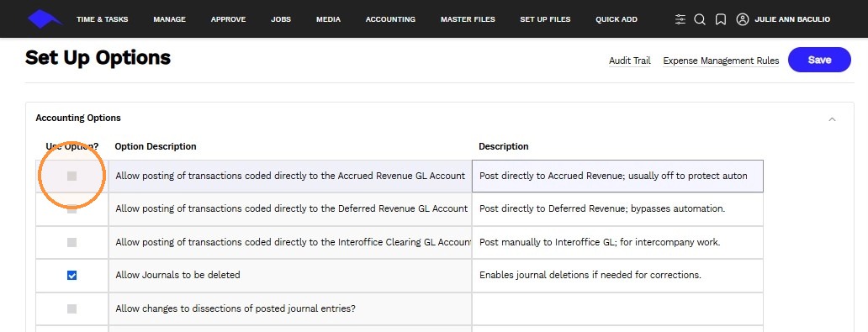Open the Master Files menu
This screenshot has width=868, height=332.
[x=468, y=19]
